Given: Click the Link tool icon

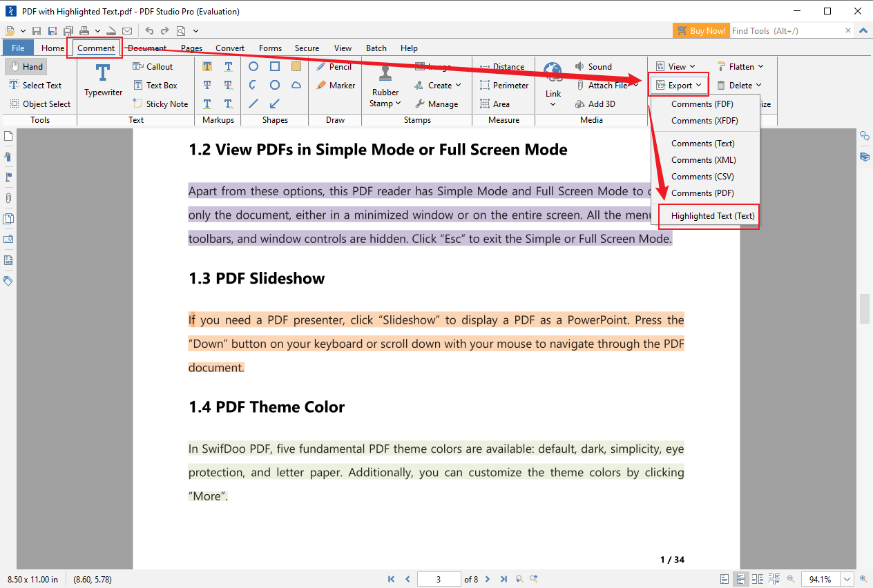Looking at the screenshot, I should click(x=553, y=75).
